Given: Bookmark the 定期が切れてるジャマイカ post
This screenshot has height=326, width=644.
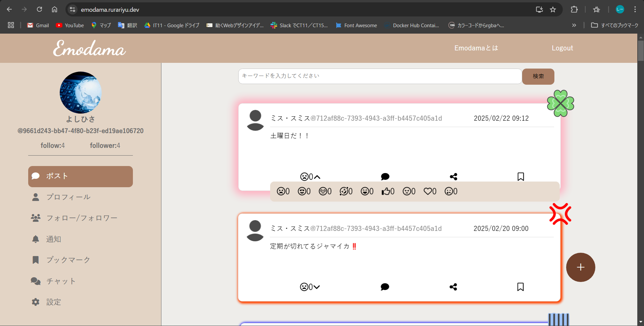Looking at the screenshot, I should pyautogui.click(x=520, y=287).
